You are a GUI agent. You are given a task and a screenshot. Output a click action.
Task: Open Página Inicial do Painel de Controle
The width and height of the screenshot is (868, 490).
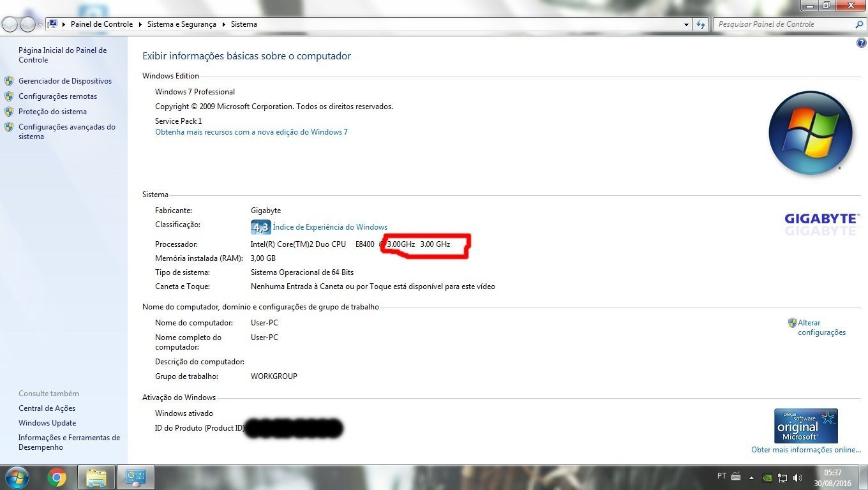tap(63, 55)
